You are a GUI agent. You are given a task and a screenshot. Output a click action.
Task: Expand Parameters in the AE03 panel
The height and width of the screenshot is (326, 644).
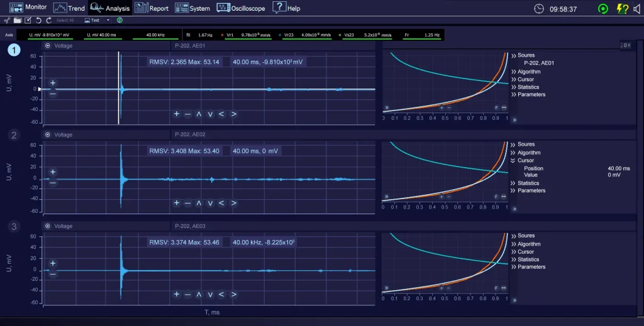point(528,267)
